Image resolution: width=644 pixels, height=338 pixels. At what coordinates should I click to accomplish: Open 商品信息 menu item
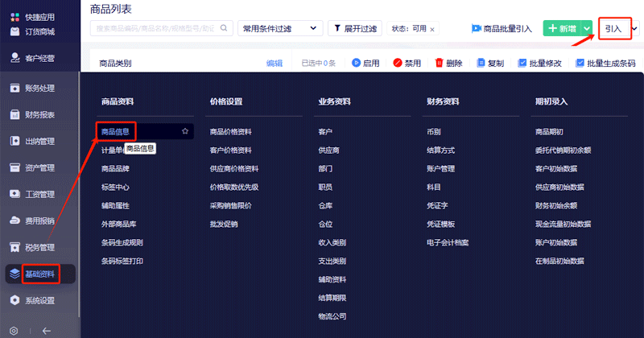pos(115,131)
